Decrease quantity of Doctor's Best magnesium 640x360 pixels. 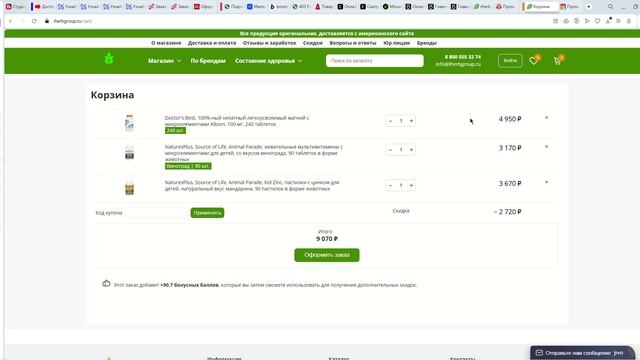391,121
